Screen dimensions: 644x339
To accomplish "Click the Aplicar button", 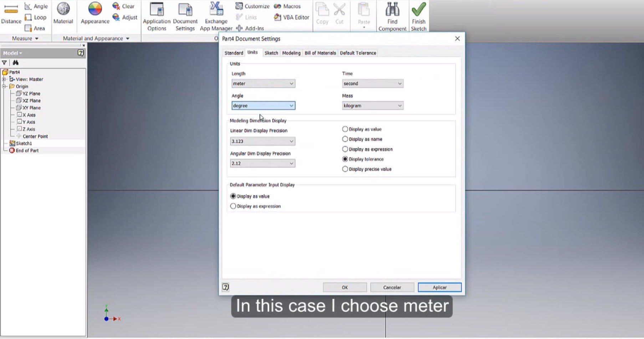I will click(x=439, y=287).
